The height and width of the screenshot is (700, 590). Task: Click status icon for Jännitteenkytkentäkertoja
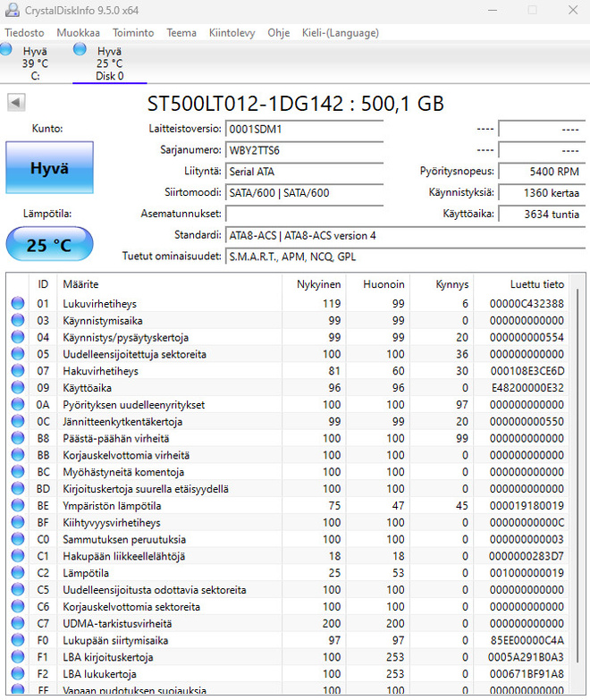point(18,421)
